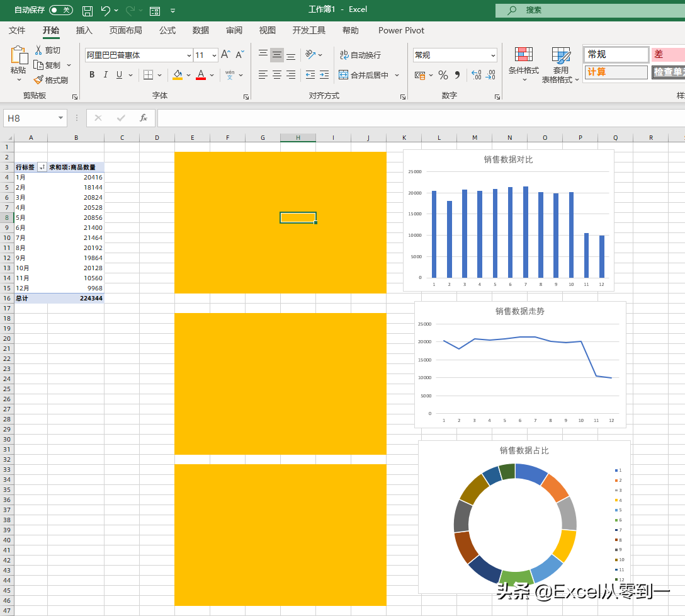
Task: Click the italic I icon
Action: tap(105, 75)
